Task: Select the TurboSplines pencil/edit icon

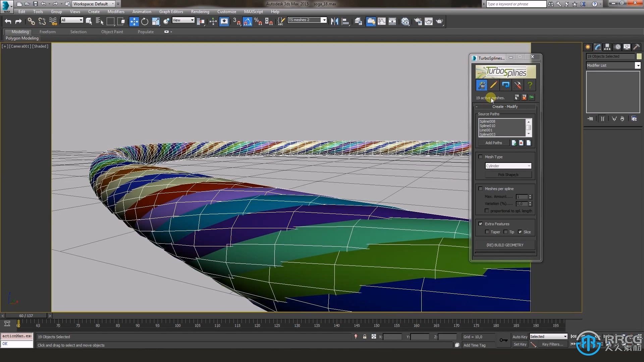Action: click(493, 85)
